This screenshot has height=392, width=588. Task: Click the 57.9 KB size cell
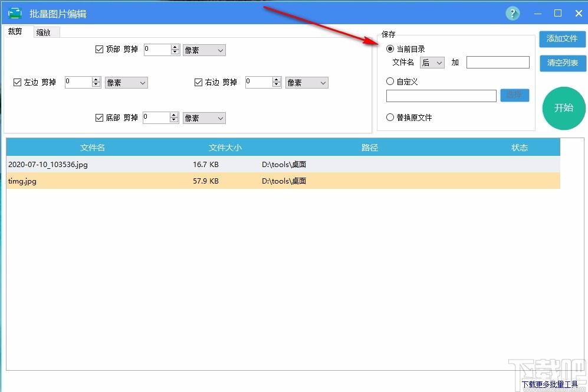(x=206, y=181)
